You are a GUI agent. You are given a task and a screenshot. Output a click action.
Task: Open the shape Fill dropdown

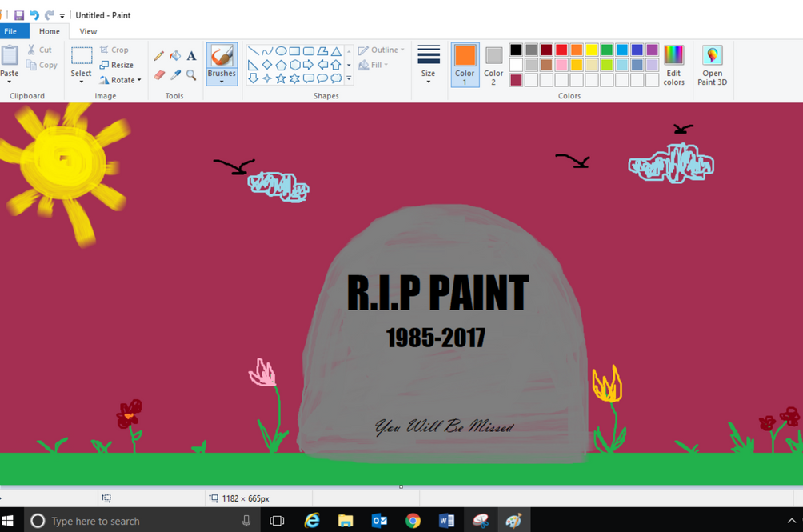pyautogui.click(x=374, y=65)
